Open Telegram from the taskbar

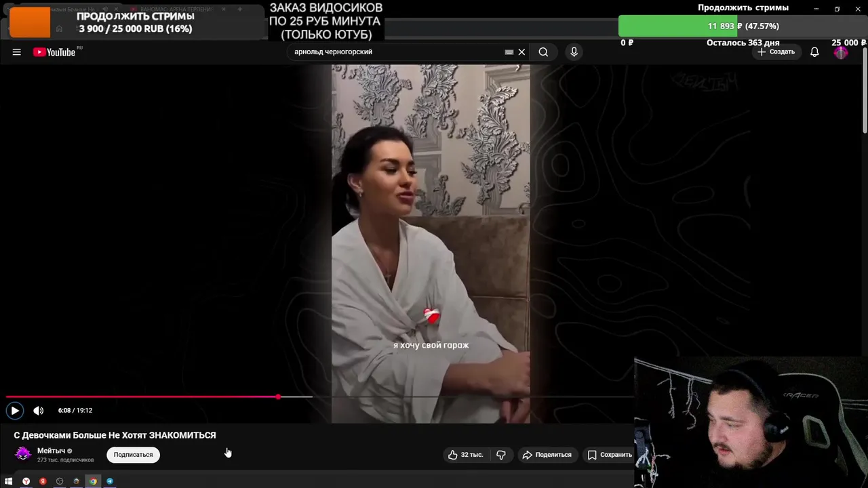coord(110,481)
